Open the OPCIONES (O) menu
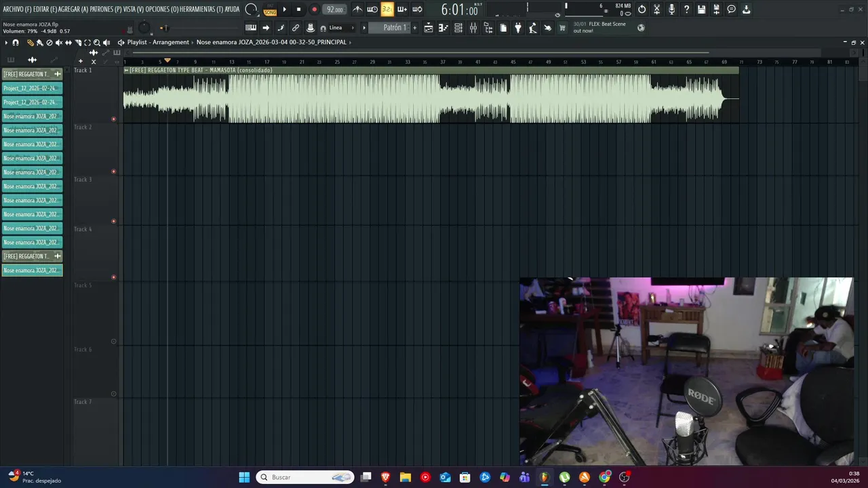The height and width of the screenshot is (488, 868). point(162,9)
